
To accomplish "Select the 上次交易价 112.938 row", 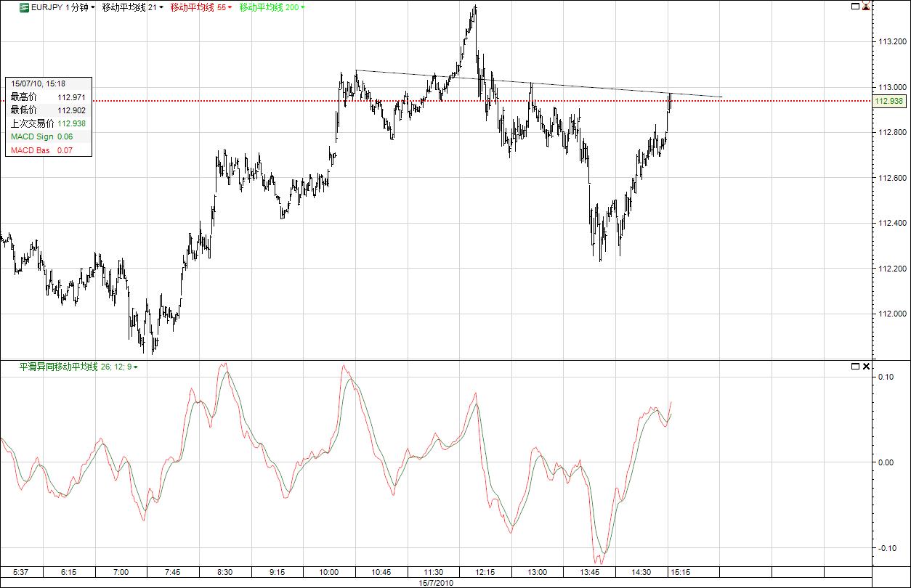I will 49,123.
